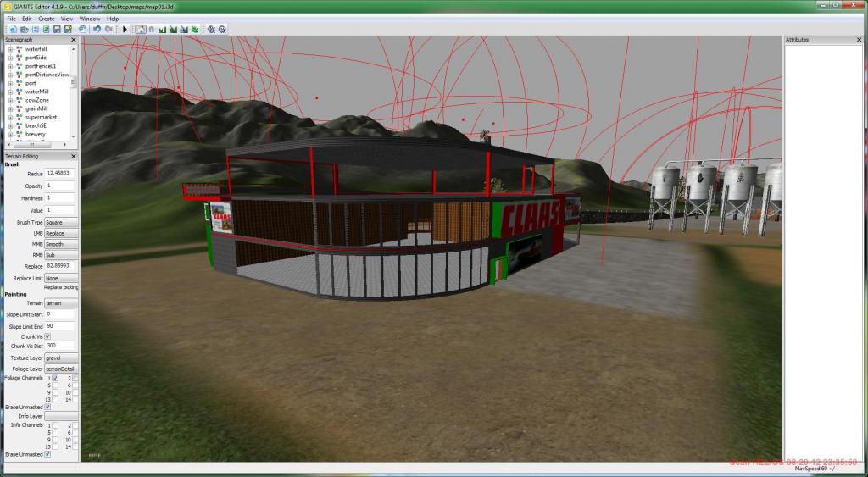The width and height of the screenshot is (868, 477).
Task: Select the portFence01 tree row
Action: [41, 66]
